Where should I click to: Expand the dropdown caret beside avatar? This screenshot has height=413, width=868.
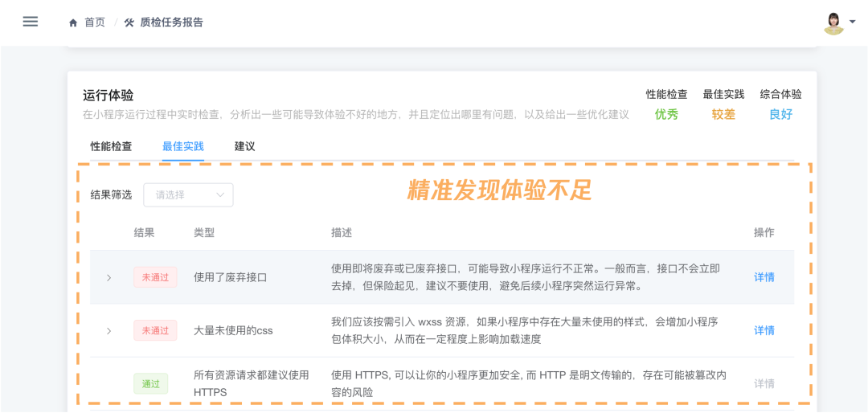(853, 22)
